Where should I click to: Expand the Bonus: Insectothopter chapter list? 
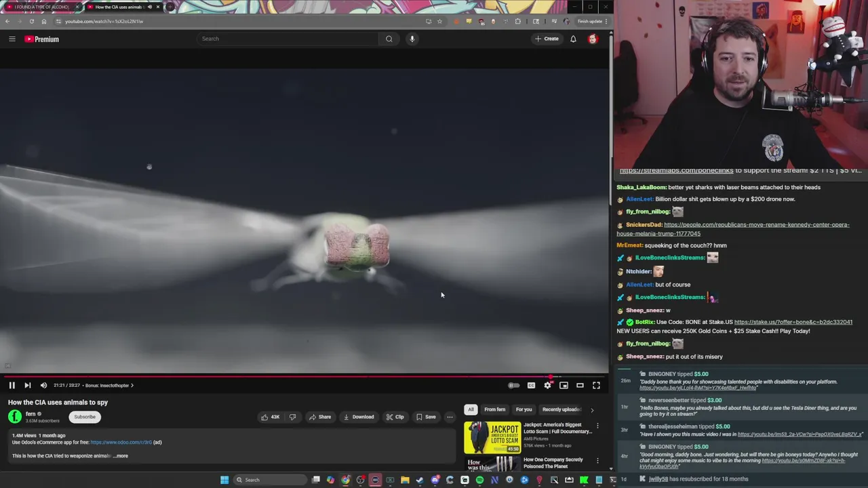point(109,385)
